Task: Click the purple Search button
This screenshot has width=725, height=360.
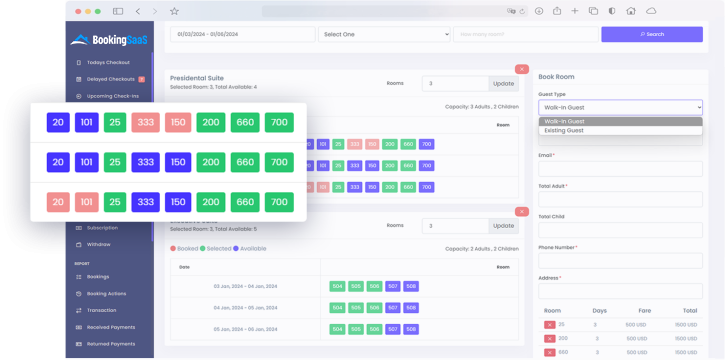Action: 652,34
